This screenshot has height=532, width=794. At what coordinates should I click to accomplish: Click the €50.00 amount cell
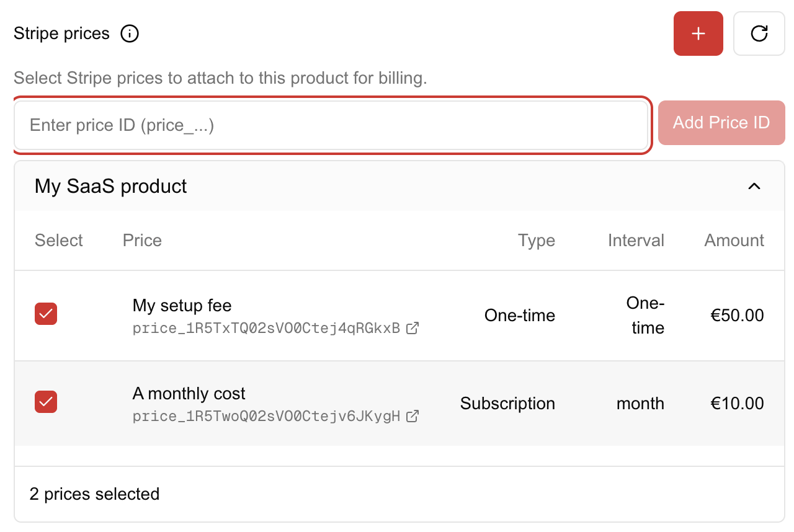(x=737, y=316)
